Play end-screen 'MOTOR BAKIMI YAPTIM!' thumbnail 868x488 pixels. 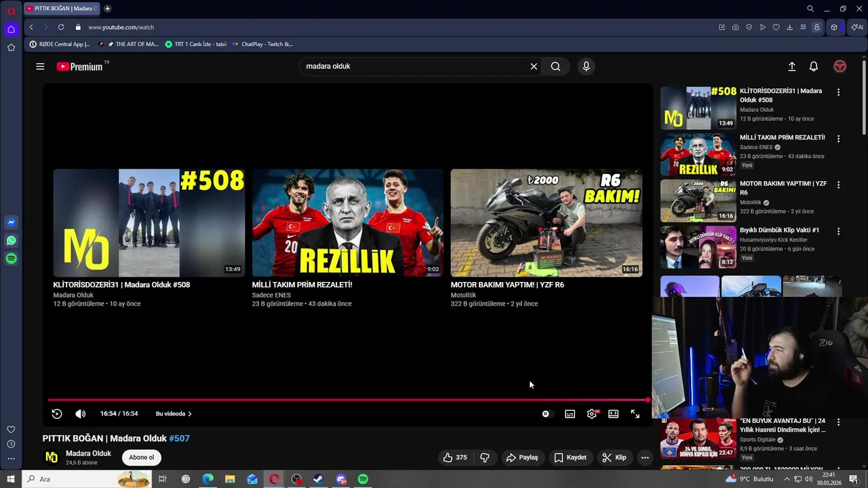[x=547, y=222]
